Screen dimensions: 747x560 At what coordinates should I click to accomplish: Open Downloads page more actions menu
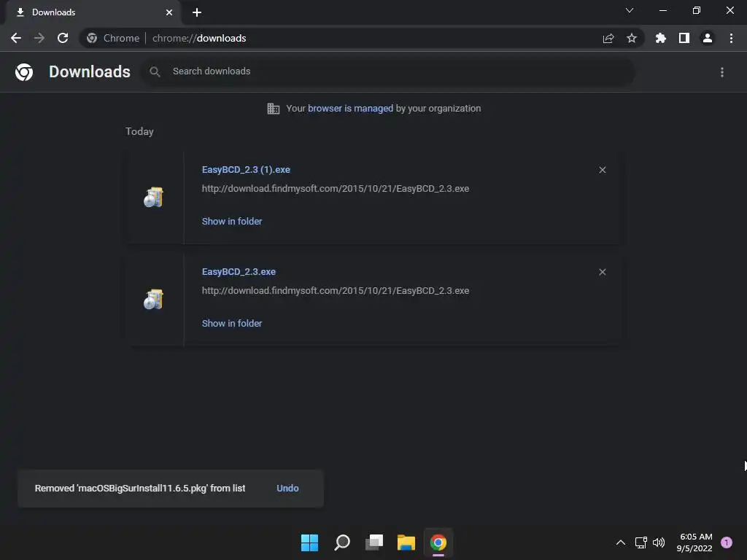722,72
